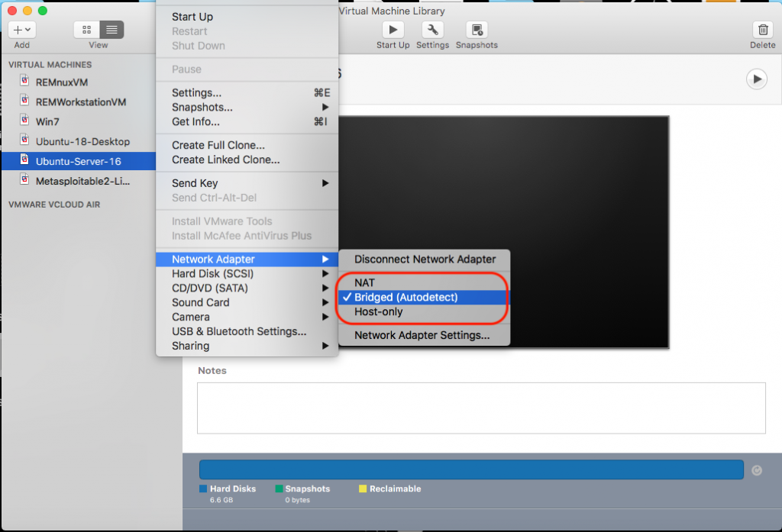
Task: Choose Create Linked Clone...
Action: 247,160
